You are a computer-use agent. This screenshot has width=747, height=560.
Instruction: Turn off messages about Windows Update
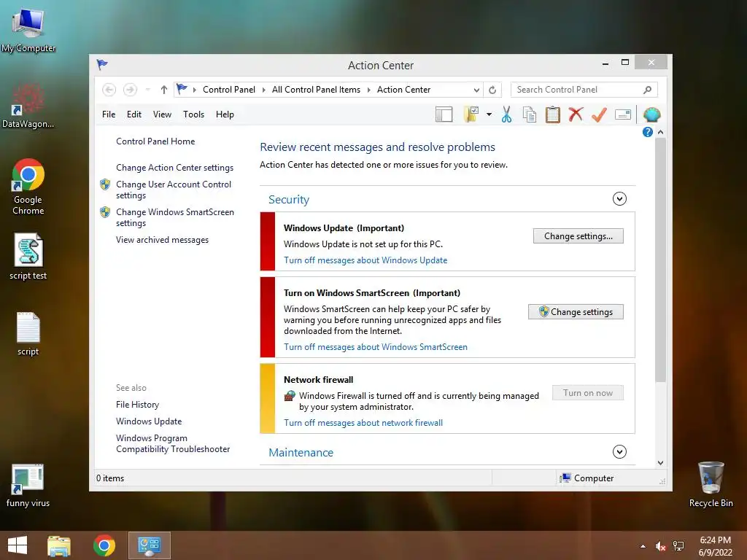365,260
